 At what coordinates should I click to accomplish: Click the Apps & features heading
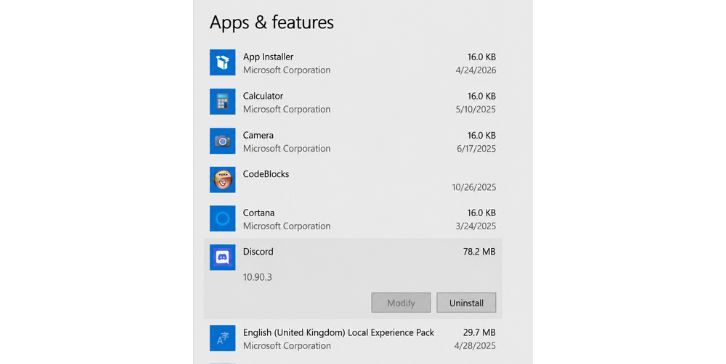272,23
